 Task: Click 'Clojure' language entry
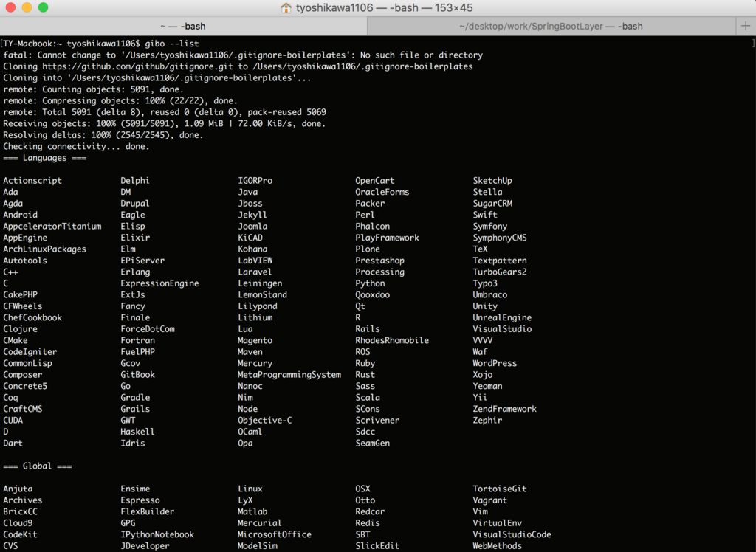(20, 329)
